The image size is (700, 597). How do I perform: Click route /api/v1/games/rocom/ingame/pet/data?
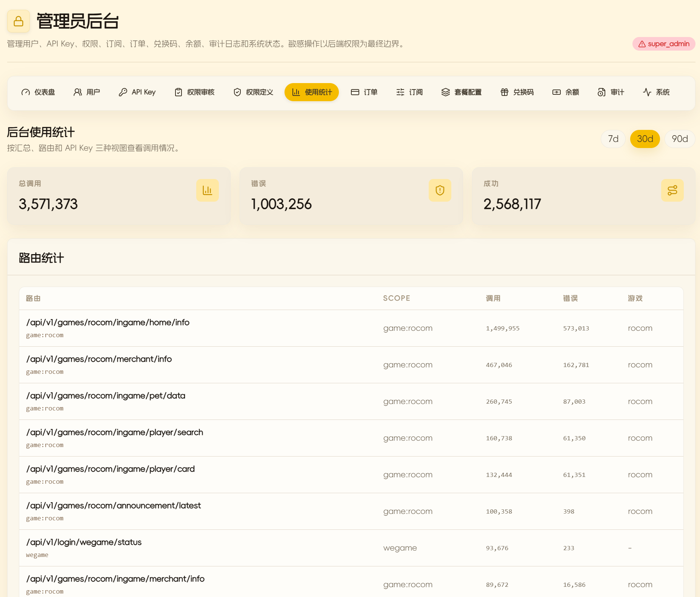[x=106, y=396]
